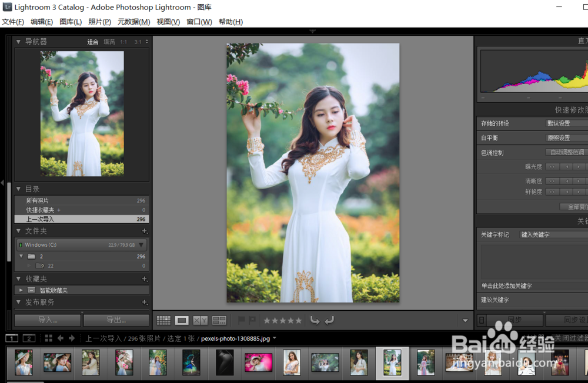Open the pexels-photo-1308885.jpg filename dropdown

point(275,338)
